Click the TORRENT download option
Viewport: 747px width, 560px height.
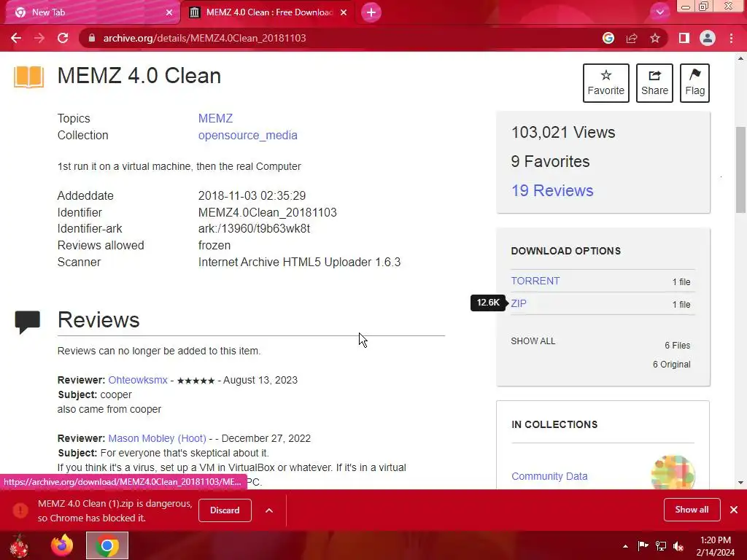(535, 281)
